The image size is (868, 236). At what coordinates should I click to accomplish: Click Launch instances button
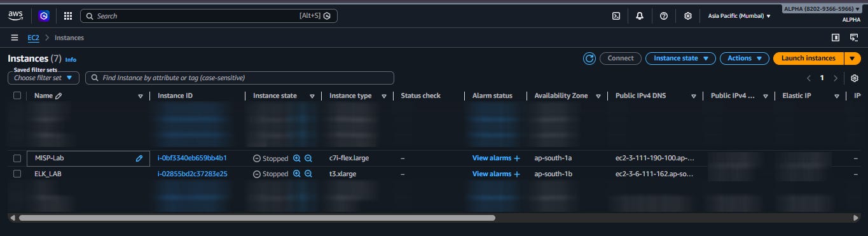(x=808, y=59)
